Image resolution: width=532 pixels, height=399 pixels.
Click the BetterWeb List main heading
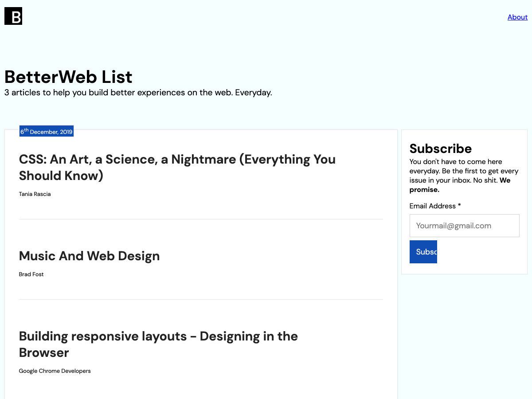click(68, 77)
